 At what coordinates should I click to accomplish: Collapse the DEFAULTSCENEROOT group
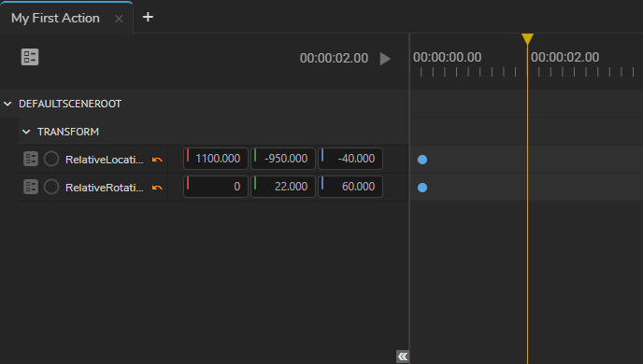click(x=7, y=104)
